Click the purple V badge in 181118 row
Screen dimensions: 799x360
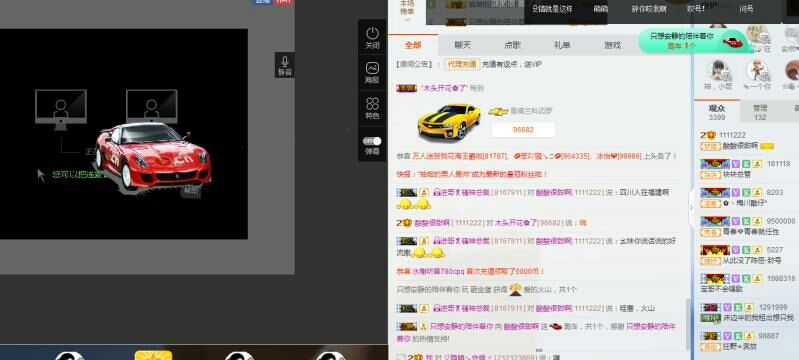736,164
